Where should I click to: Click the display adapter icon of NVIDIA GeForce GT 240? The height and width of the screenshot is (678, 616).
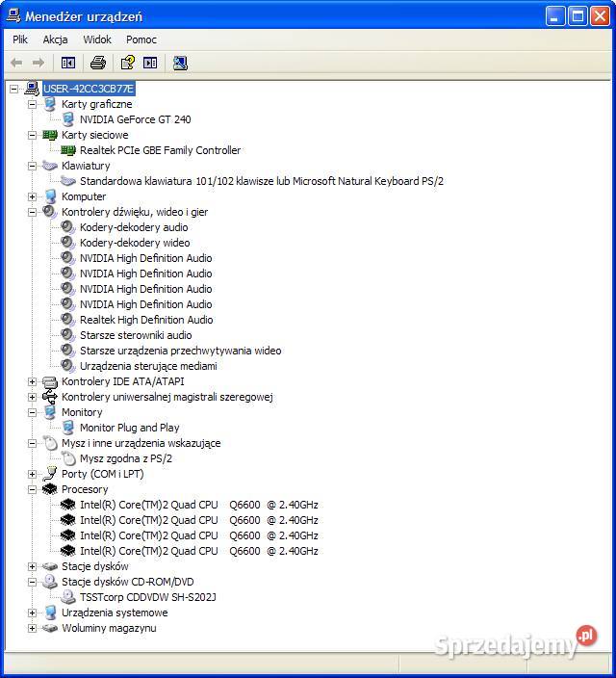click(68, 119)
